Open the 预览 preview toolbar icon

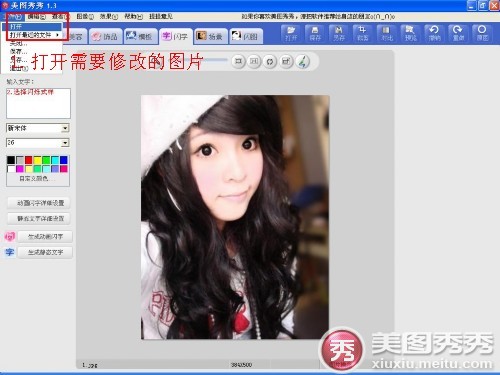tap(410, 33)
